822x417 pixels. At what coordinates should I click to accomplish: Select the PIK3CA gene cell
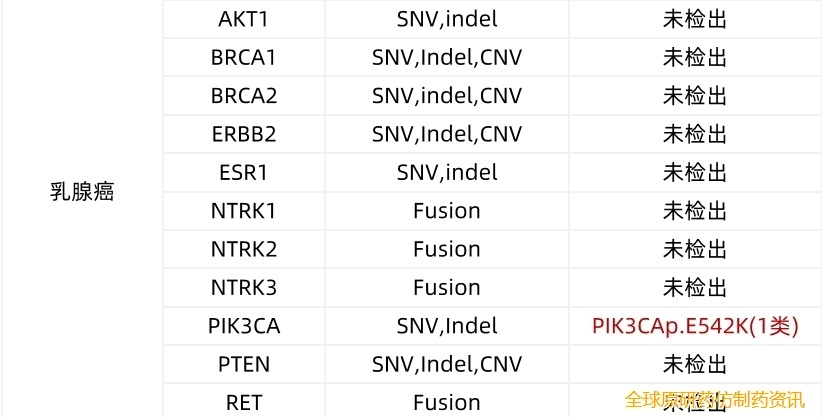tap(244, 326)
